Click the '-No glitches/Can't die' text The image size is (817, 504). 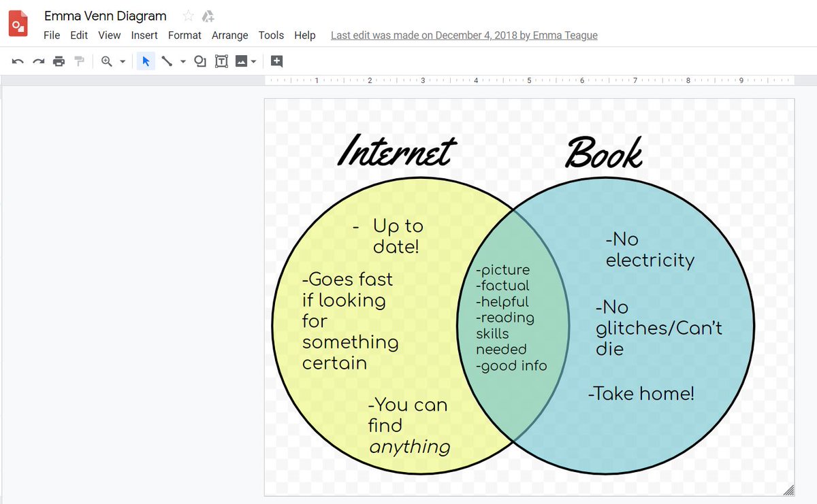click(659, 328)
